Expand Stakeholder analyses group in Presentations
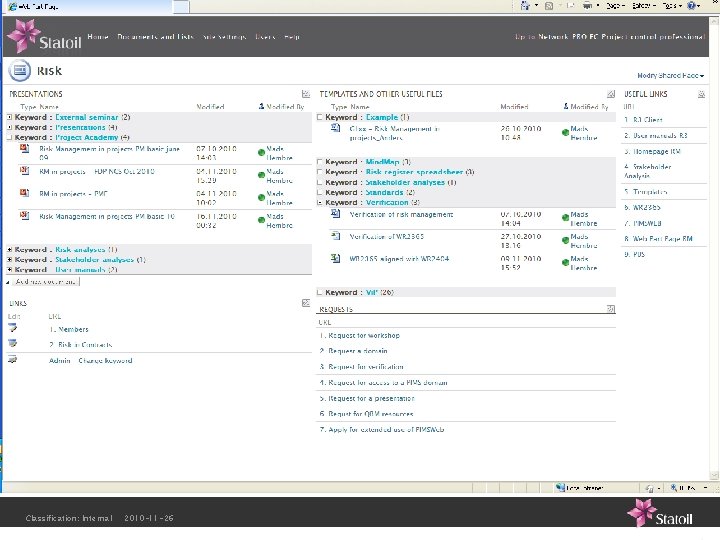This screenshot has width=720, height=540. pyautogui.click(x=10, y=259)
